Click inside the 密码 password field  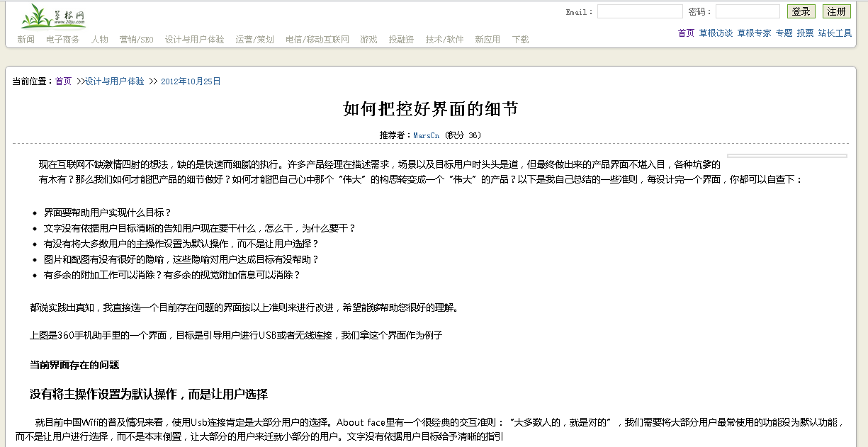pyautogui.click(x=748, y=11)
